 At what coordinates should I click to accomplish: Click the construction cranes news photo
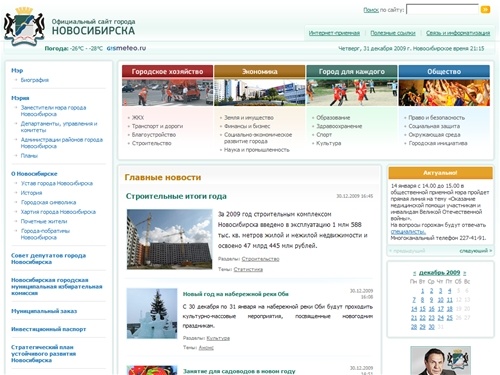click(x=169, y=239)
